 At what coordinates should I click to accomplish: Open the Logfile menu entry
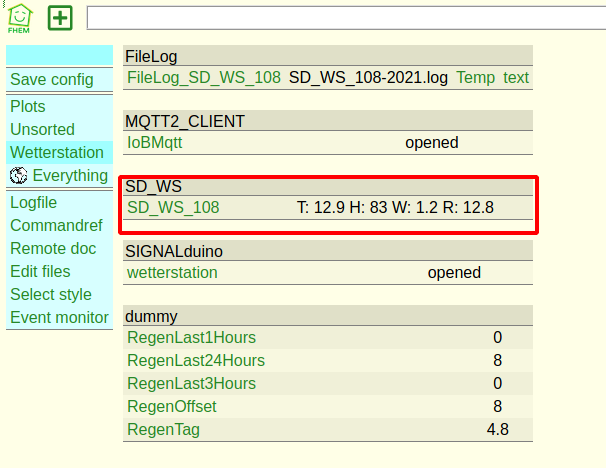[34, 202]
